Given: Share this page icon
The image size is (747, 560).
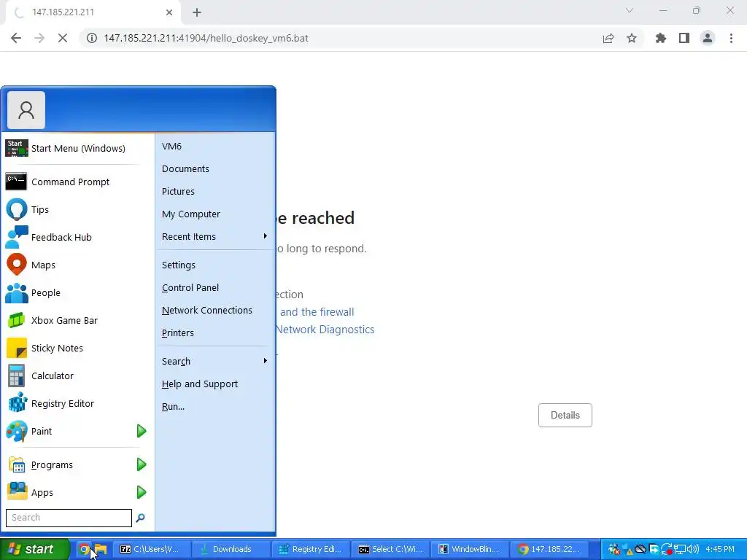Looking at the screenshot, I should pos(608,38).
